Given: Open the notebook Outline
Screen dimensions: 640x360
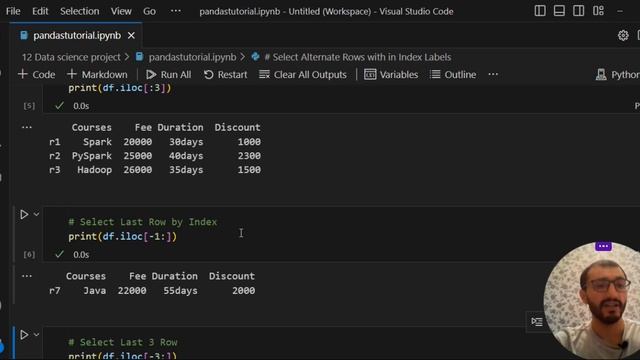Looking at the screenshot, I should click(453, 75).
